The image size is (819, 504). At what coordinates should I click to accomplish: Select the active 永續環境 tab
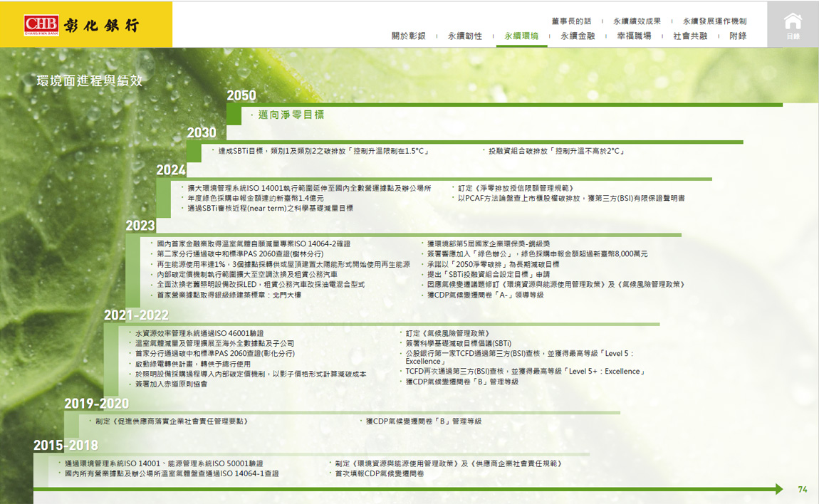coord(521,36)
